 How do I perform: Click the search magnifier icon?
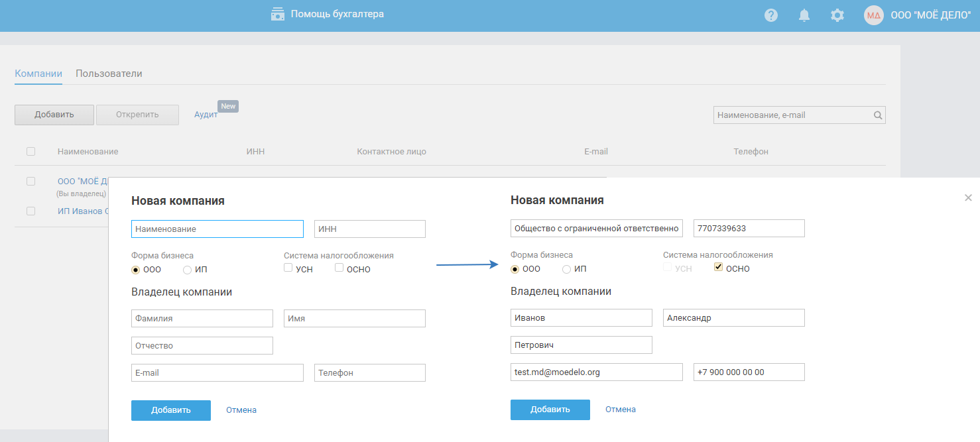point(878,115)
